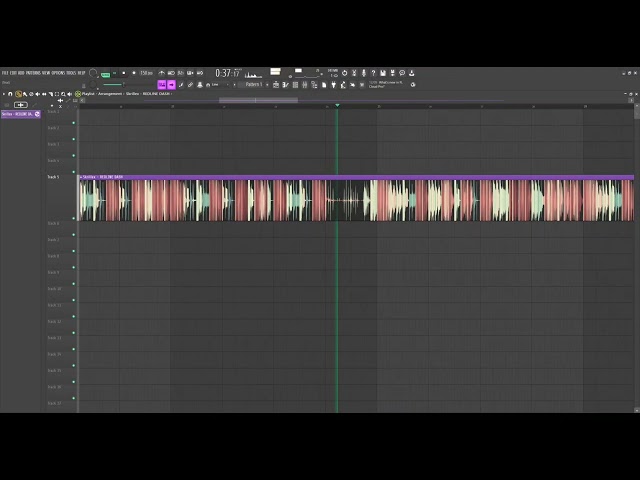
Task: Toggle the magnet snap option in playlist toolbar
Action: pos(10,94)
